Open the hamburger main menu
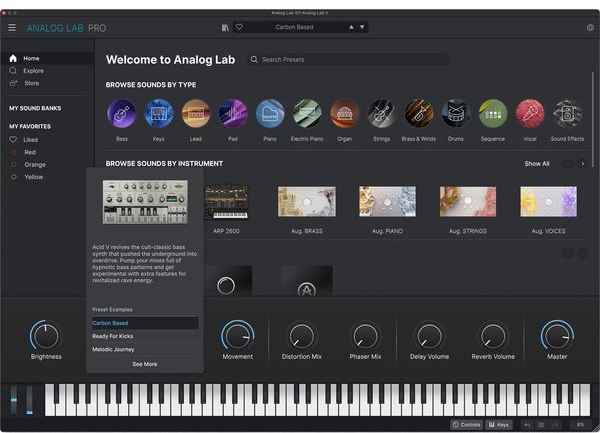The height and width of the screenshot is (433, 600). (12, 28)
